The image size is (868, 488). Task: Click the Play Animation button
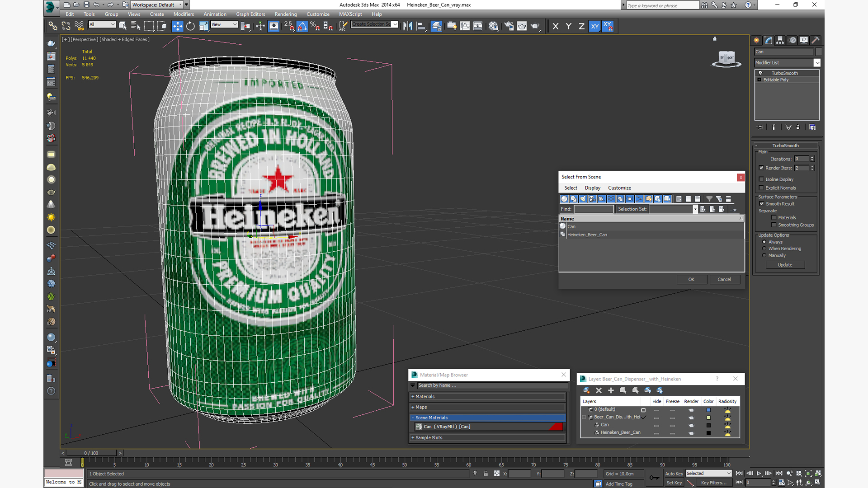pos(759,474)
